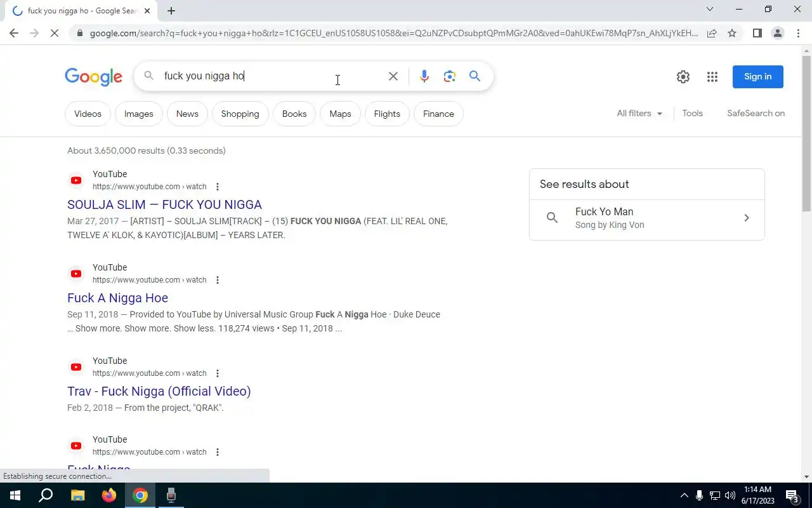Open the taskbar microphone app
This screenshot has width=812, height=508.
coord(171,495)
